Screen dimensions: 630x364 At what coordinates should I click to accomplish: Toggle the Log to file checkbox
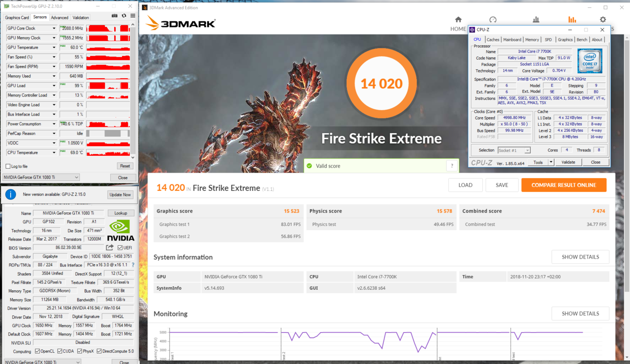click(x=8, y=166)
